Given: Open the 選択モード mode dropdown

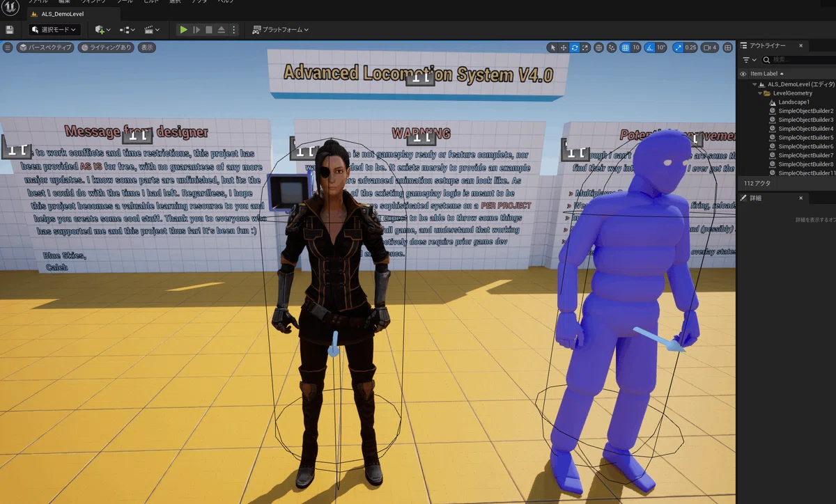Looking at the screenshot, I should pos(54,30).
